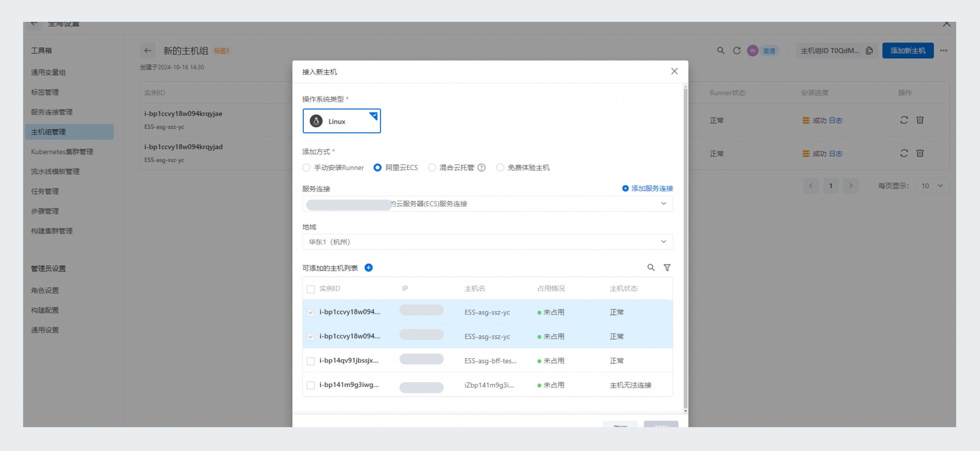This screenshot has height=451, width=980.
Task: Copy the 主机组ID with copy icon
Action: 869,51
